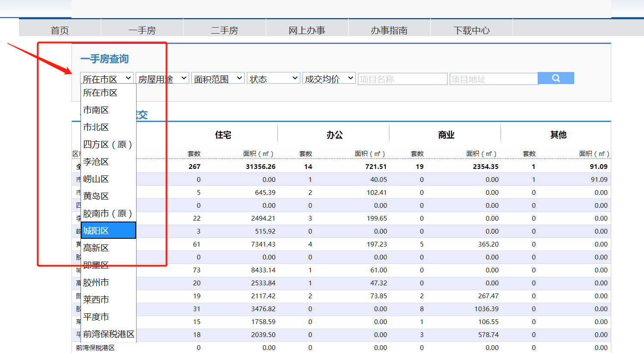Click commercial area value 578.74

(488, 334)
